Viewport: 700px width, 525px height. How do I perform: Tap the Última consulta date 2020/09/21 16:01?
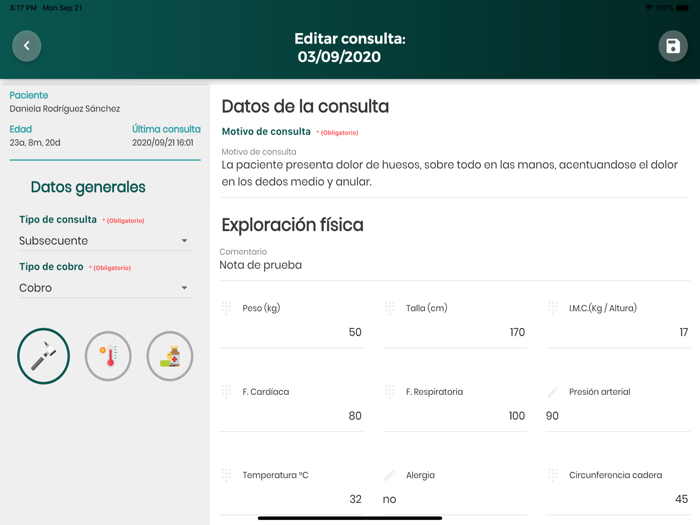pyautogui.click(x=163, y=142)
